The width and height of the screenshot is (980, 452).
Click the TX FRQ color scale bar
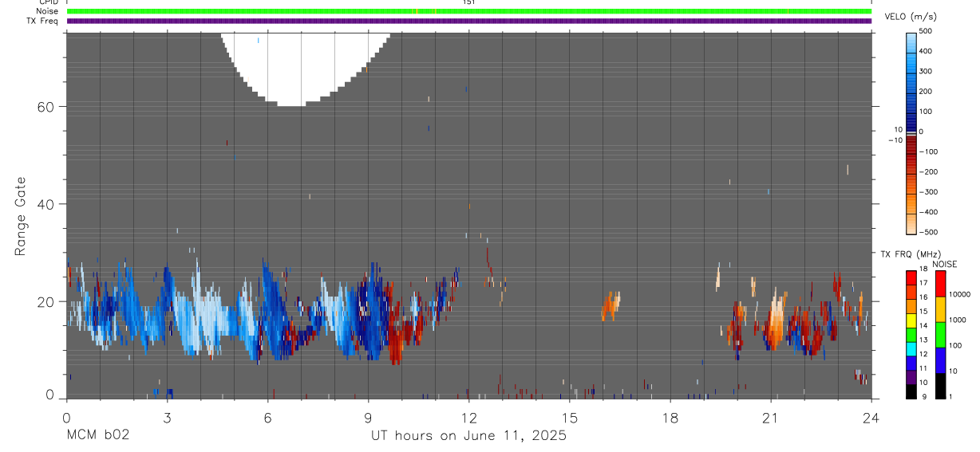point(911,333)
